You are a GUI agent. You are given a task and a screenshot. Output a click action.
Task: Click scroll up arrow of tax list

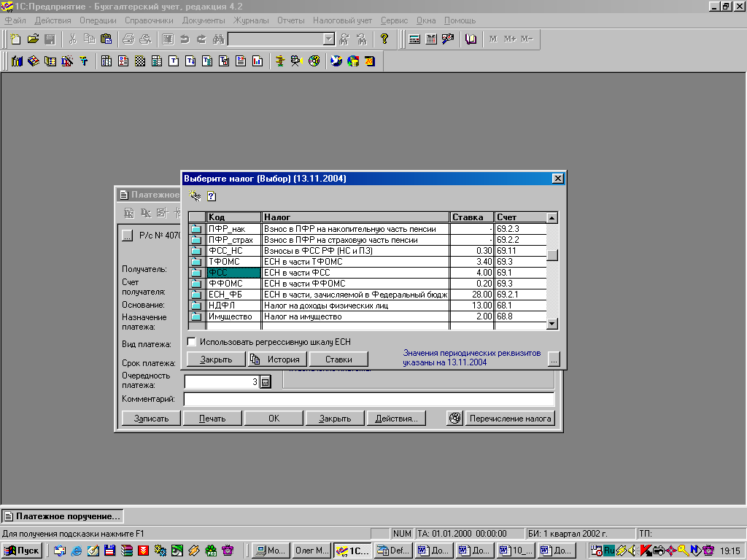(x=551, y=218)
